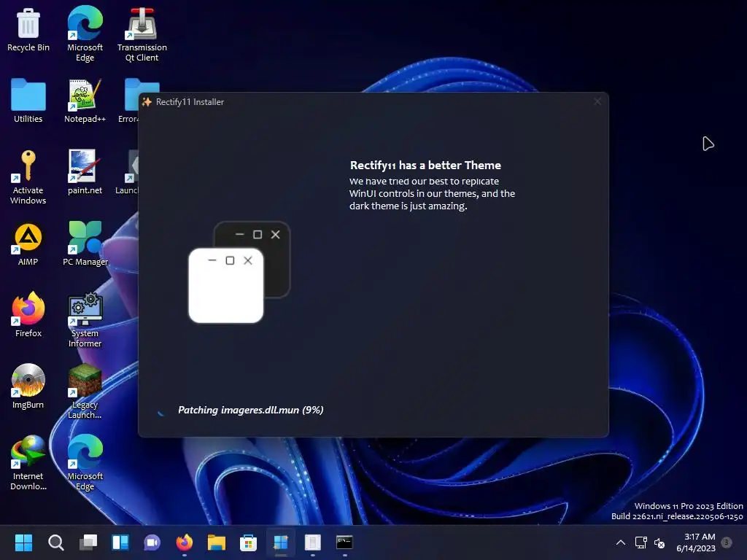Open PC Manager shortcut
747x560 pixels.
(x=85, y=244)
